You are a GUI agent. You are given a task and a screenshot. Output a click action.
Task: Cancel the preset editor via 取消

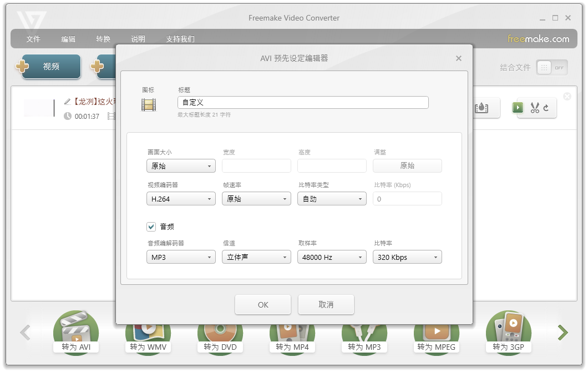pos(326,304)
